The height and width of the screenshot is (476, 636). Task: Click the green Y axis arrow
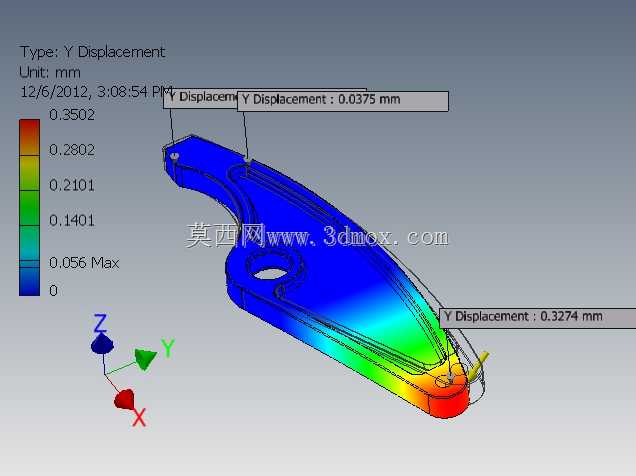[x=145, y=359]
